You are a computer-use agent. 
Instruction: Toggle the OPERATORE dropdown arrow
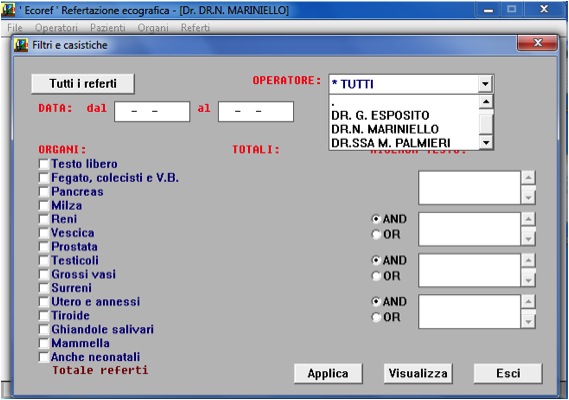pos(485,84)
